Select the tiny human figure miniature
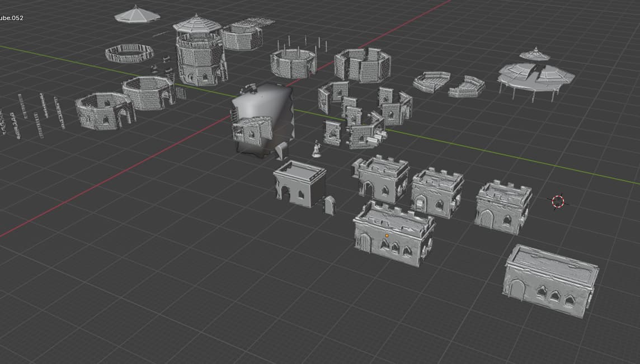640x364 pixels. (316, 149)
